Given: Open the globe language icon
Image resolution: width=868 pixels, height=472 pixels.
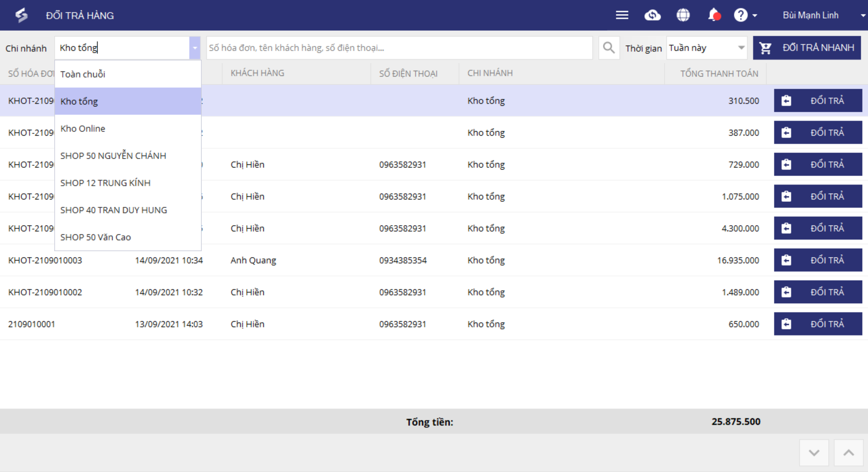Looking at the screenshot, I should pyautogui.click(x=683, y=15).
